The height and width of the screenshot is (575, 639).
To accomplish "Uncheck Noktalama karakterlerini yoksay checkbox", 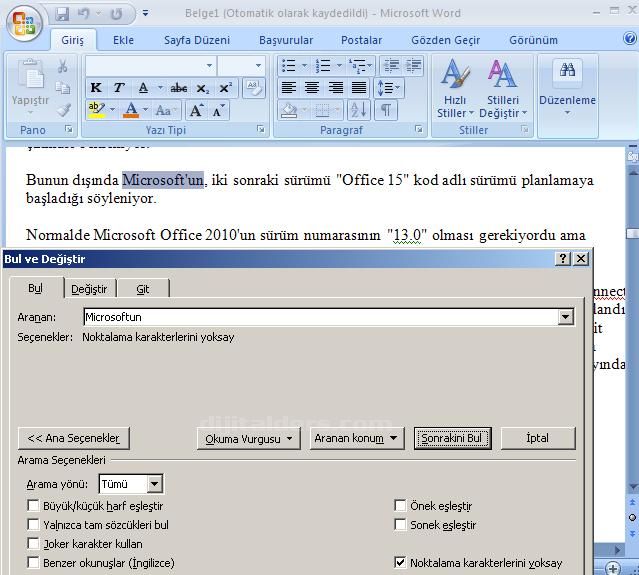I will coord(401,563).
